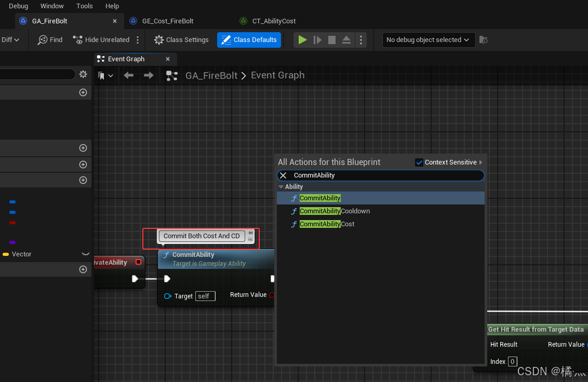Click the comment bubble pin icon
This screenshot has width=588, height=382.
point(250,233)
